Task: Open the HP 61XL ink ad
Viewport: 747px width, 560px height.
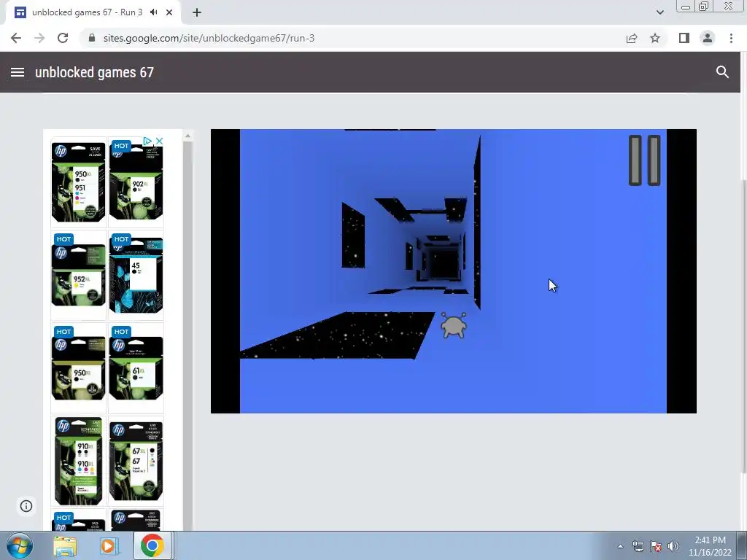Action: click(136, 368)
